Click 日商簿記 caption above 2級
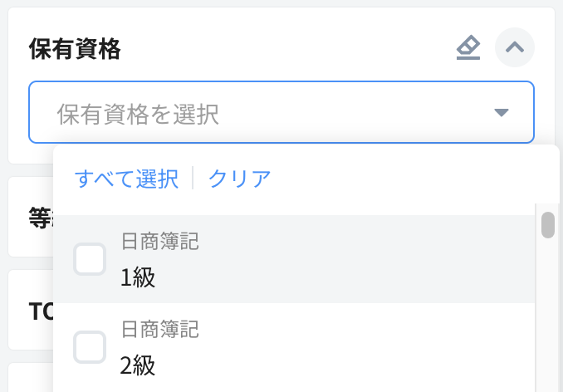Image resolution: width=563 pixels, height=392 pixels. point(159,330)
